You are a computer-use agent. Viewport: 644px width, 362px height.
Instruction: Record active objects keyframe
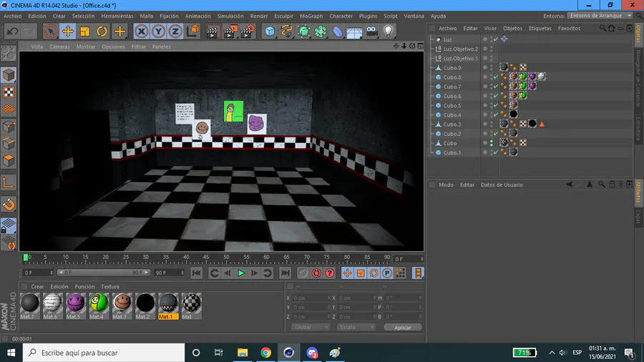(302, 273)
